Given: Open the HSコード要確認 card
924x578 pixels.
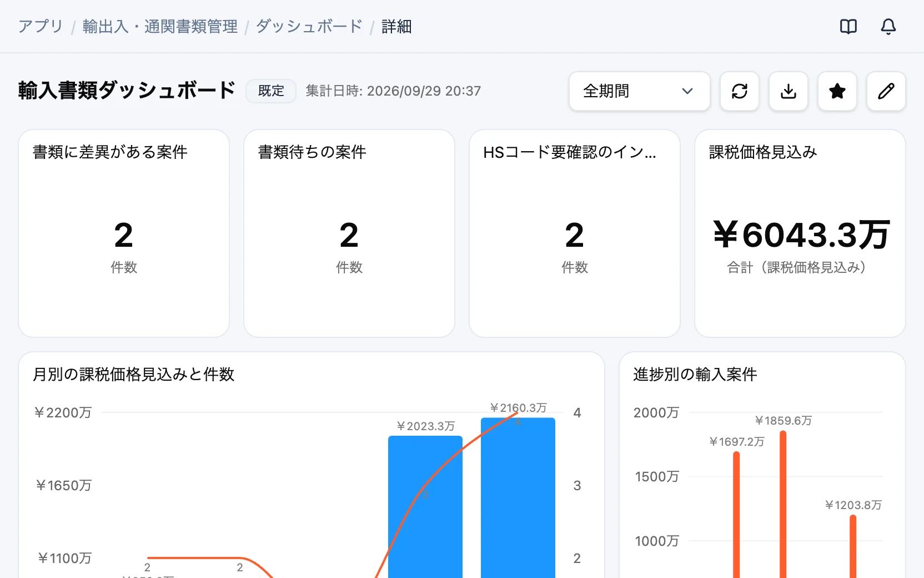Looking at the screenshot, I should pyautogui.click(x=575, y=233).
